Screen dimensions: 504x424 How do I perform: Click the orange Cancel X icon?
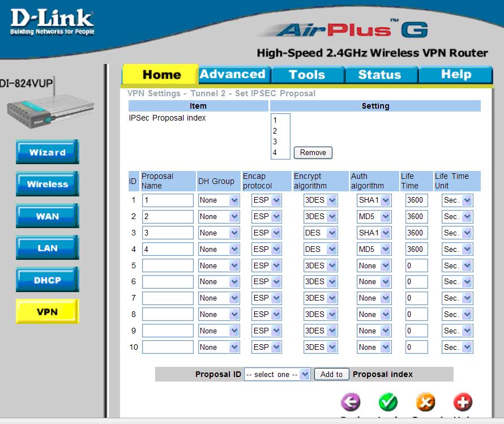pos(426,402)
